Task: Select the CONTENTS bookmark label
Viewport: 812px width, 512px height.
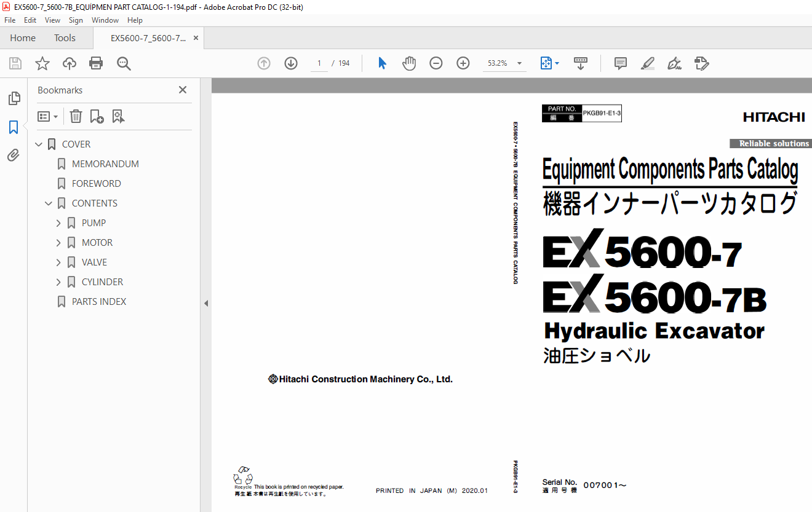Action: point(95,203)
